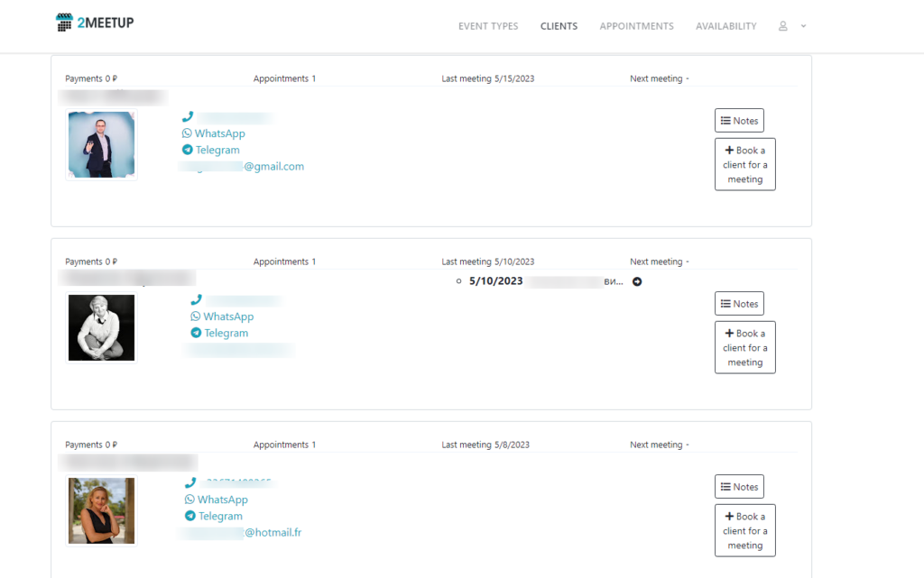The width and height of the screenshot is (924, 578).
Task: Click the Telegram icon for the third client
Action: 191,516
